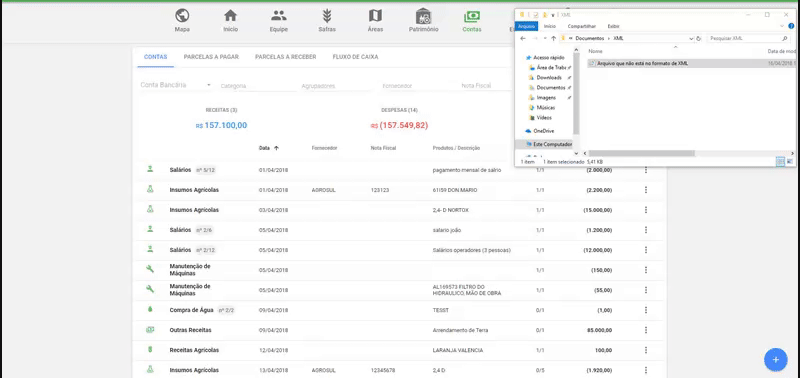This screenshot has width=800, height=378.
Task: Click the Explorer blue help icon
Action: (x=790, y=26)
